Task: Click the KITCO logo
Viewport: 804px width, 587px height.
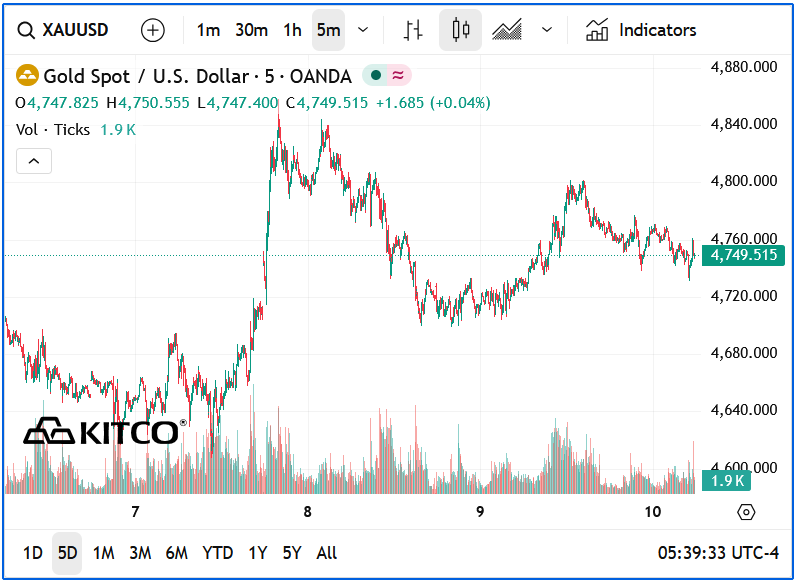Action: pos(101,432)
